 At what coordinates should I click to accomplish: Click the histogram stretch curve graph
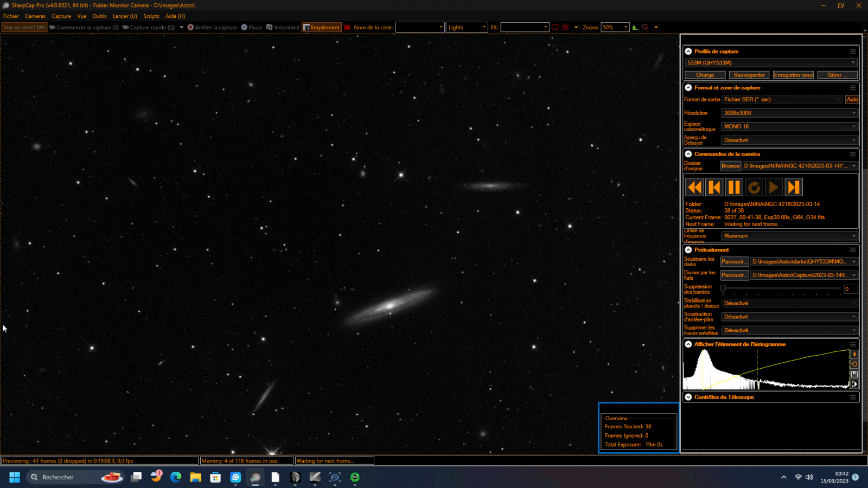pyautogui.click(x=766, y=370)
